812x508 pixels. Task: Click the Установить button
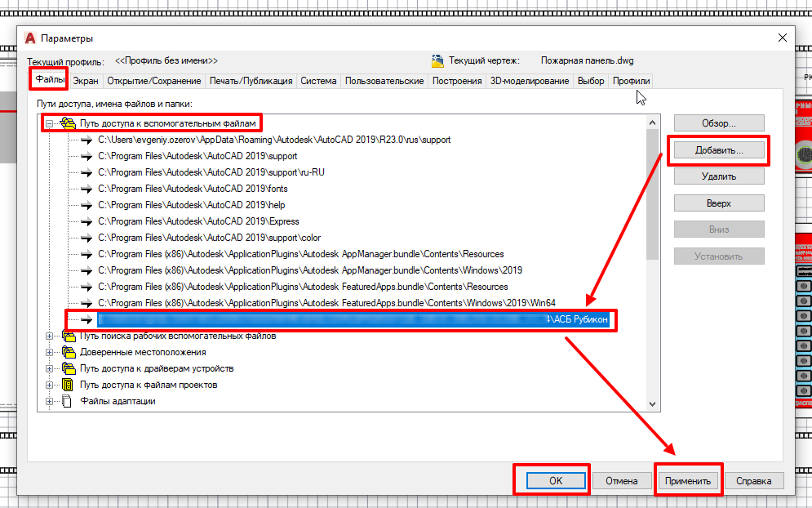pyautogui.click(x=719, y=256)
